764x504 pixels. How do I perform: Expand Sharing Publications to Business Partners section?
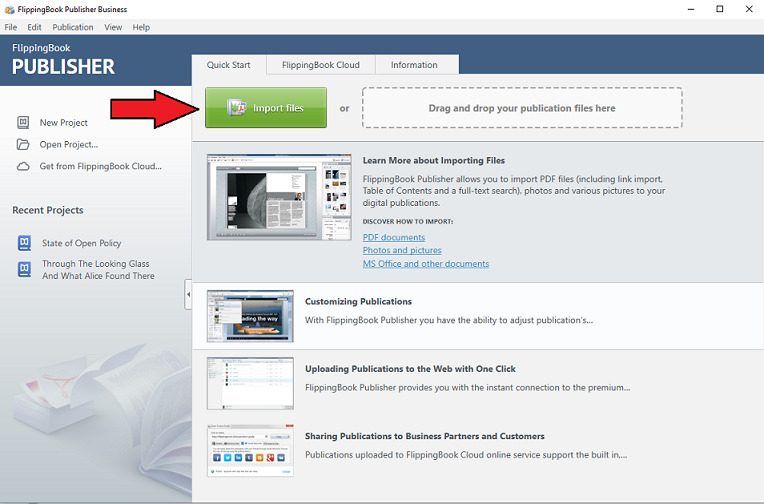point(425,436)
